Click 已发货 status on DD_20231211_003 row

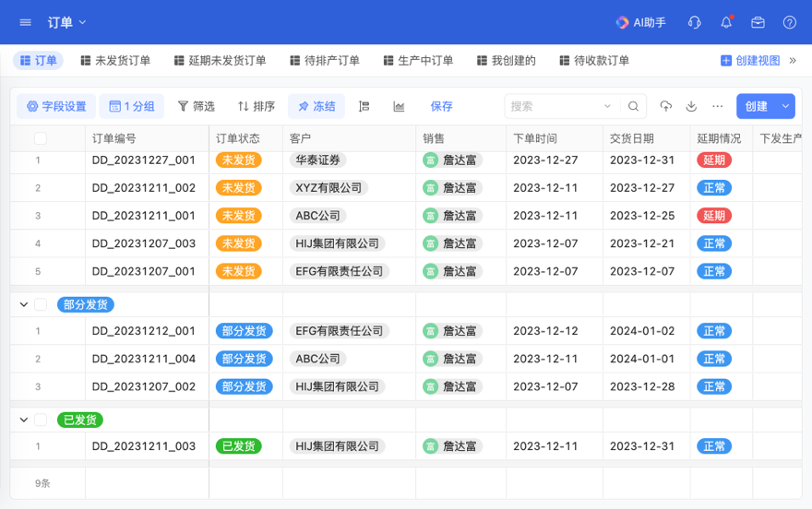click(239, 446)
